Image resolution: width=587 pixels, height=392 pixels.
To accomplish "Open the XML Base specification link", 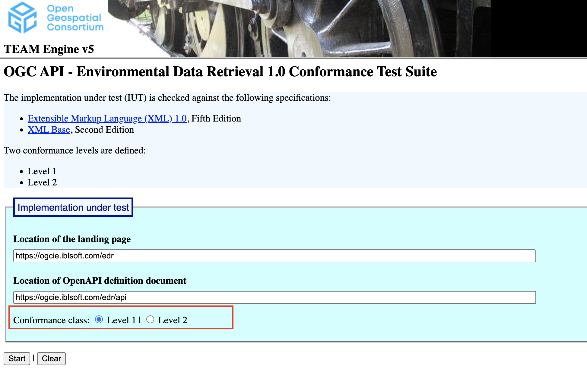I will (x=49, y=130).
